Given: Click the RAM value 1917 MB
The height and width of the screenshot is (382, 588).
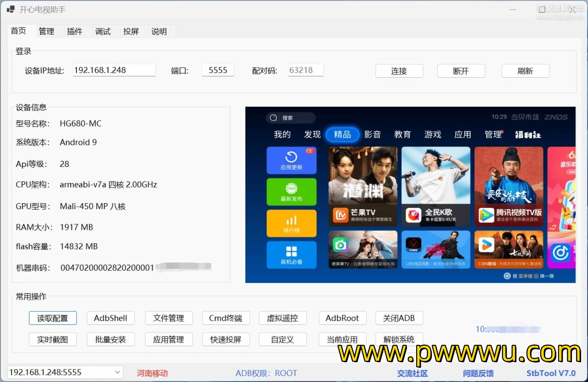Looking at the screenshot, I should (76, 227).
